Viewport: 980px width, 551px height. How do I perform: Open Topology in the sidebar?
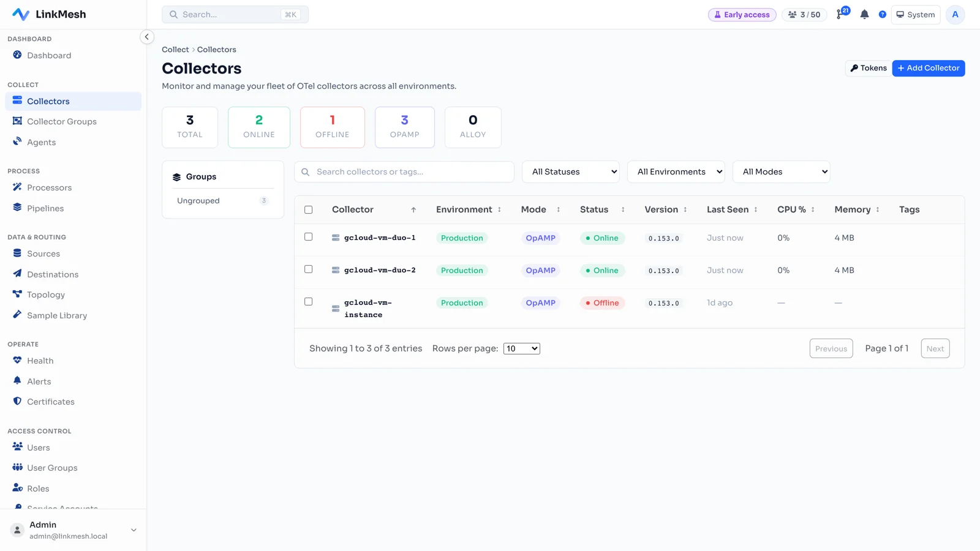tap(73, 294)
